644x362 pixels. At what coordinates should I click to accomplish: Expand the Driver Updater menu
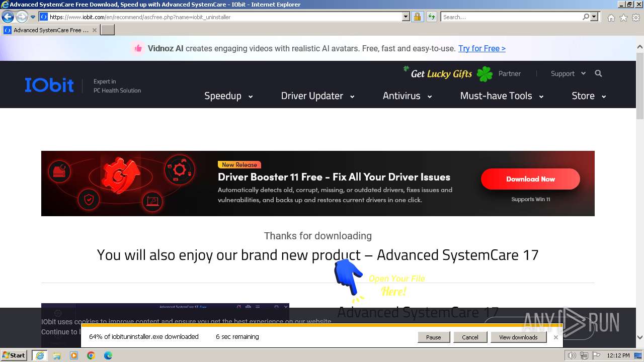[x=317, y=96]
